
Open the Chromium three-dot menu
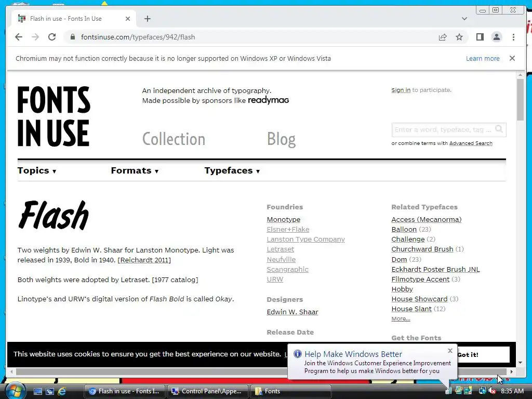[513, 37]
